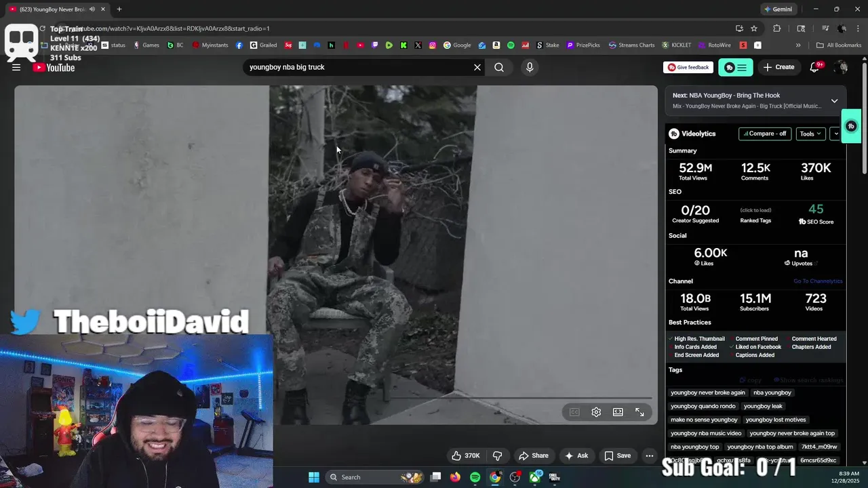
Task: Open the Go To Channelytics link
Action: coord(818,281)
